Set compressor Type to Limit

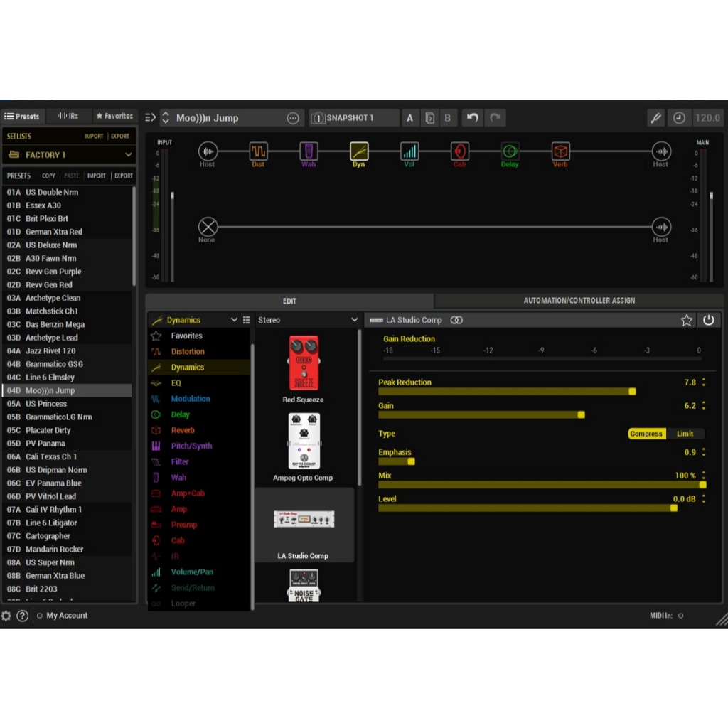click(x=685, y=434)
